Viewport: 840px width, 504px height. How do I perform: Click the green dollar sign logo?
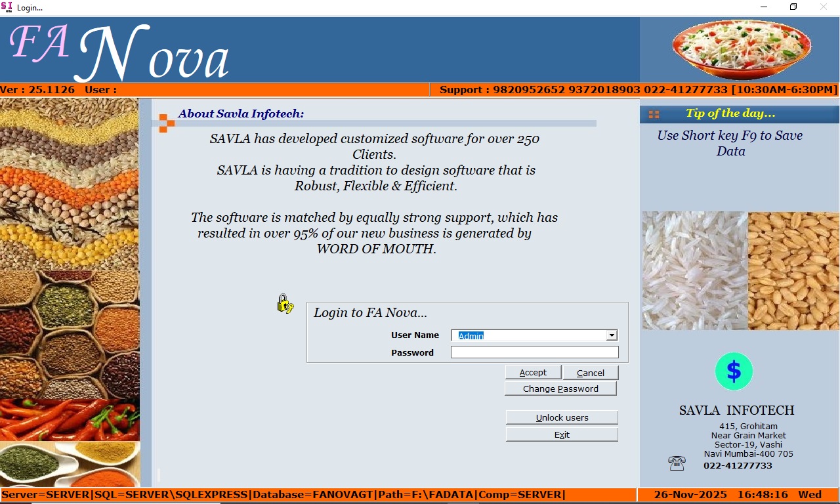734,371
